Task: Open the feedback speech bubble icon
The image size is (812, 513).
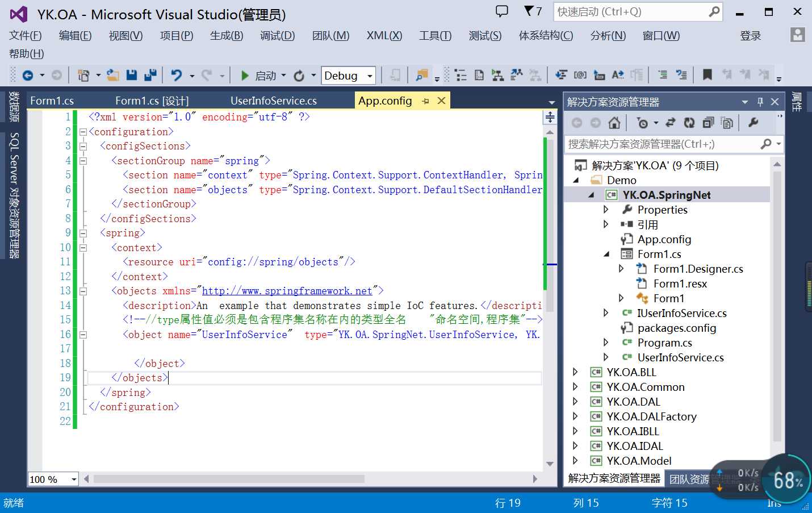Action: pyautogui.click(x=502, y=11)
